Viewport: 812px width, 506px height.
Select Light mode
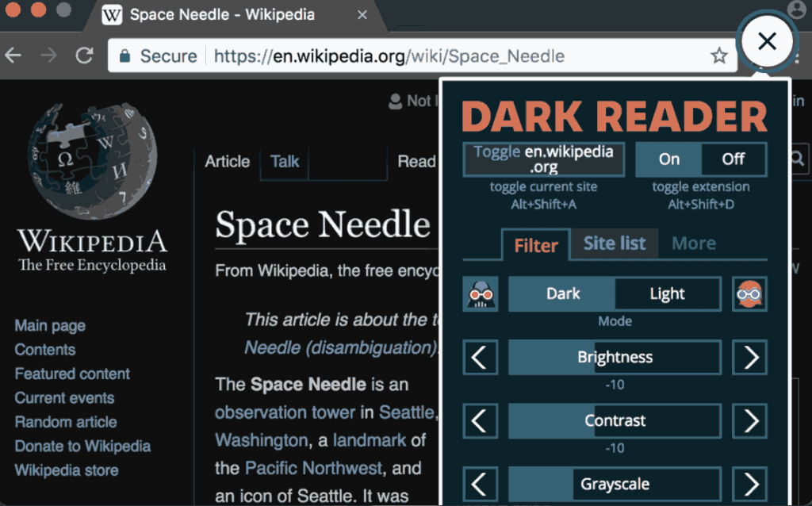coord(668,294)
